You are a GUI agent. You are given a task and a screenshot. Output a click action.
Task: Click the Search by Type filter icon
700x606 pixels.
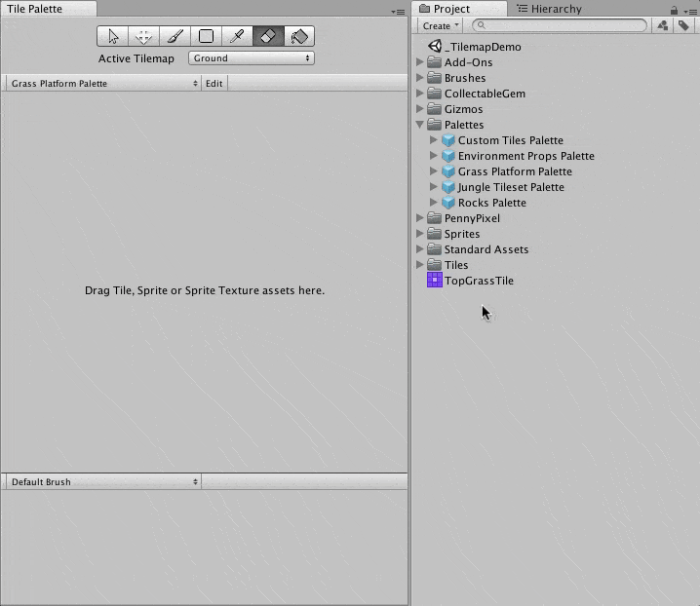[663, 26]
